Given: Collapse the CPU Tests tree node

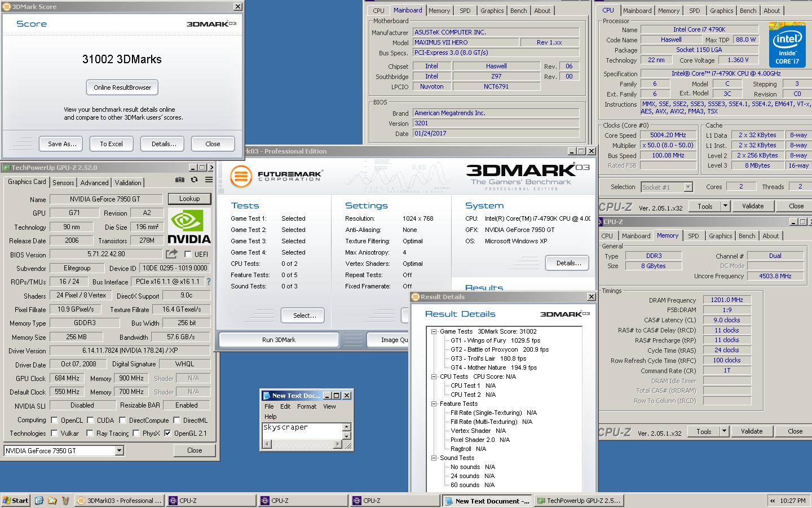Looking at the screenshot, I should point(434,376).
